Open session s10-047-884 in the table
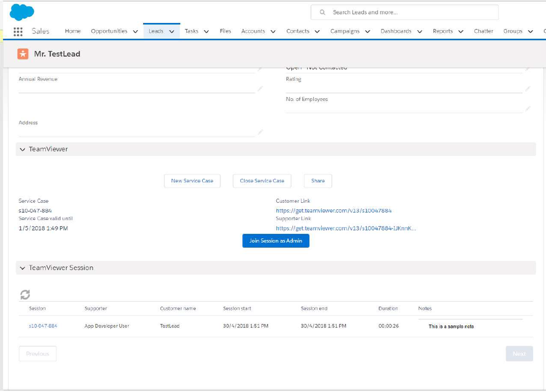Viewport: 546px width, 392px height. [x=43, y=326]
